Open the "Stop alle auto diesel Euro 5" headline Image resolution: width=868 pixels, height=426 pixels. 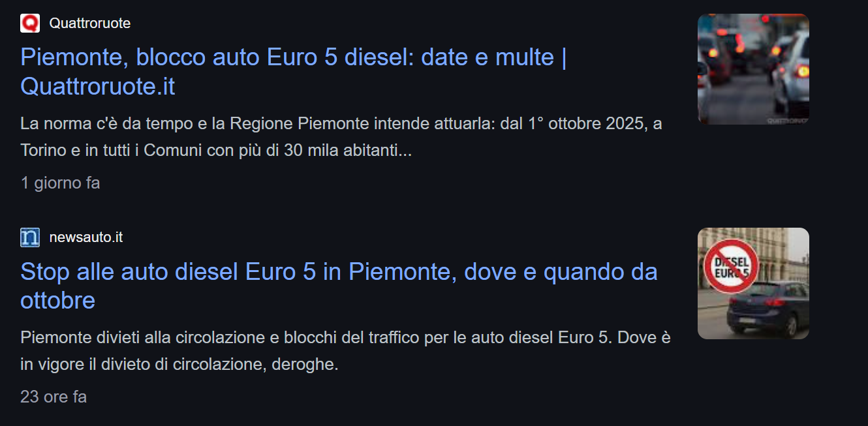tap(338, 272)
